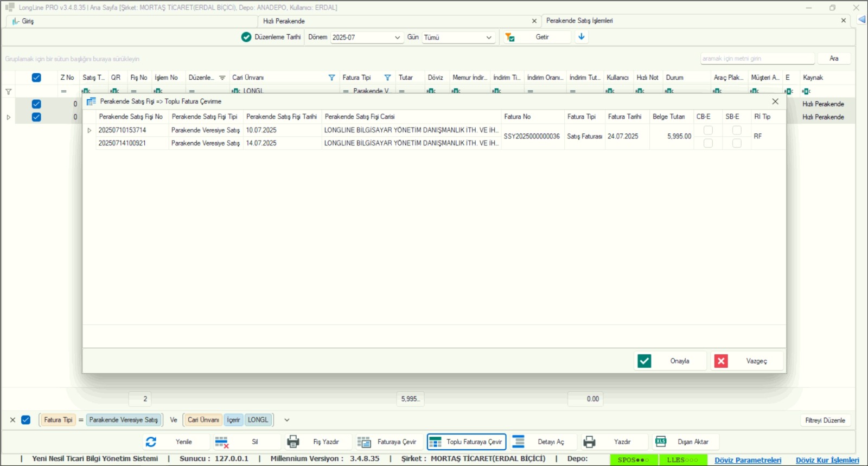
Task: Click the search text input field
Action: (x=757, y=59)
